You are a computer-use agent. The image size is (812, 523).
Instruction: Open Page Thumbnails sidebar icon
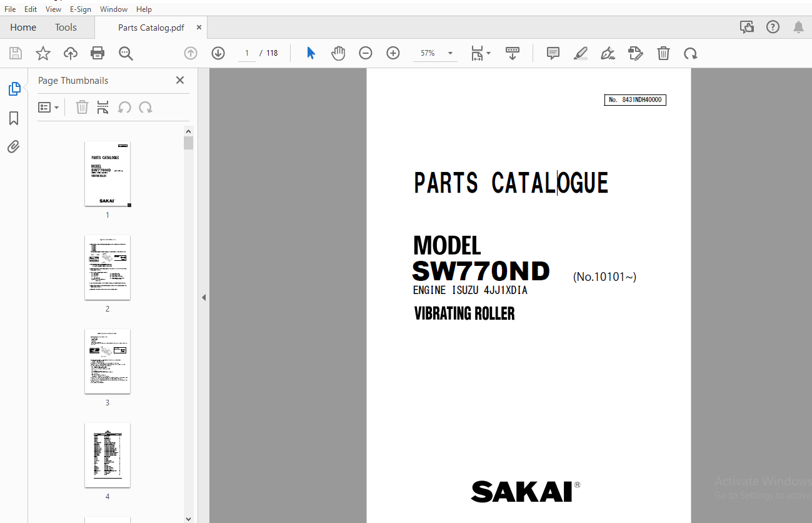point(14,89)
